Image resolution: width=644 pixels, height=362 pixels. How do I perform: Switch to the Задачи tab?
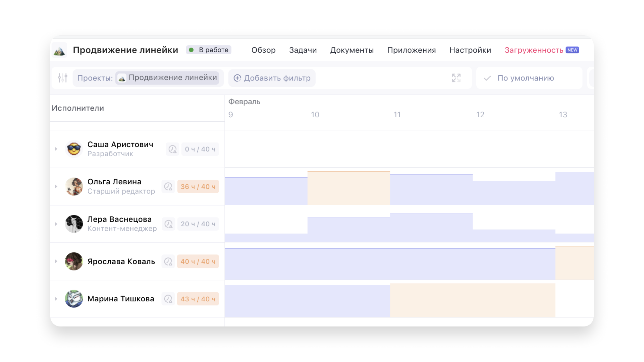[x=303, y=50]
